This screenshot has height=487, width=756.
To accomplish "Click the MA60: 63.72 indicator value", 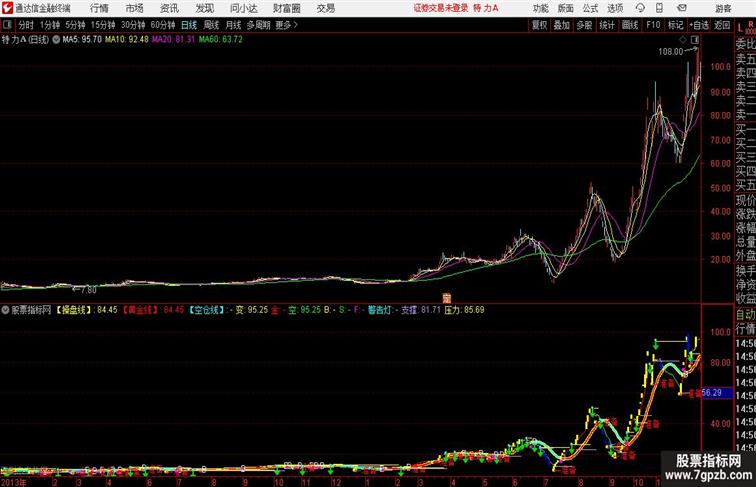I will point(220,40).
